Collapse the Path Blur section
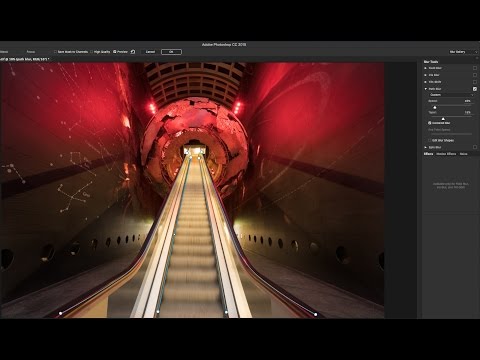The height and width of the screenshot is (360, 480). click(425, 89)
